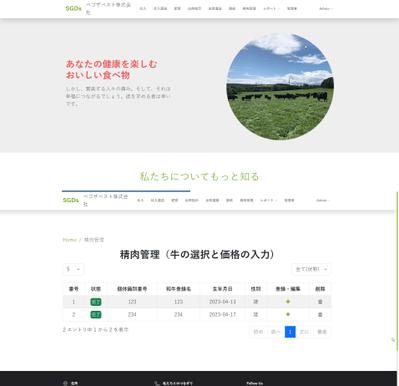Select page 1 in the pagination
This screenshot has height=386, width=399.
[290, 332]
